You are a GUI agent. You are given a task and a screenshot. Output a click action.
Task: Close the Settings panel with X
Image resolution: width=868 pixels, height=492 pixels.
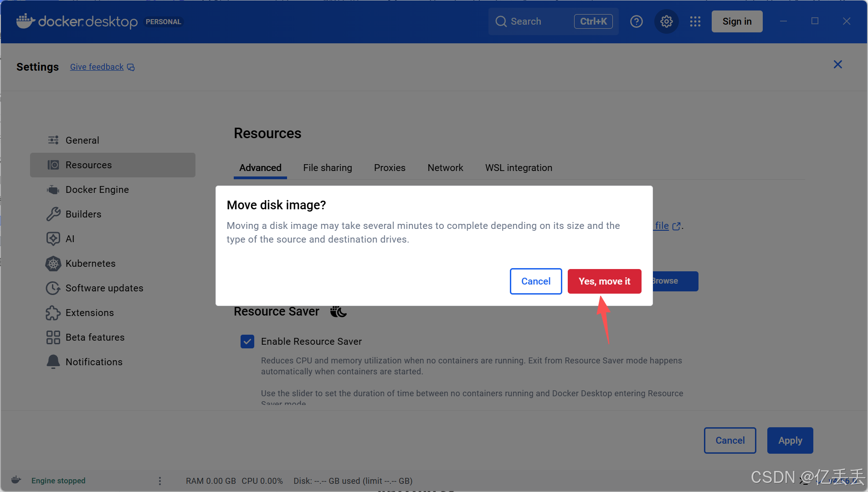837,64
